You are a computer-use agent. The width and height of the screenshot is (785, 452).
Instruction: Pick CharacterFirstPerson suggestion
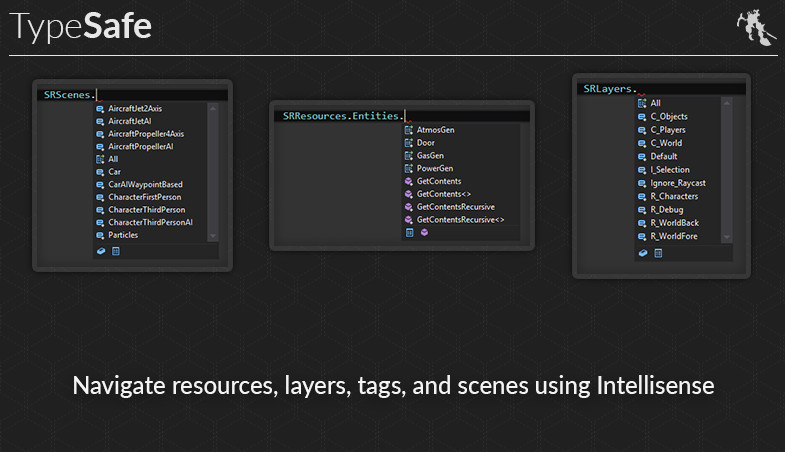point(145,197)
